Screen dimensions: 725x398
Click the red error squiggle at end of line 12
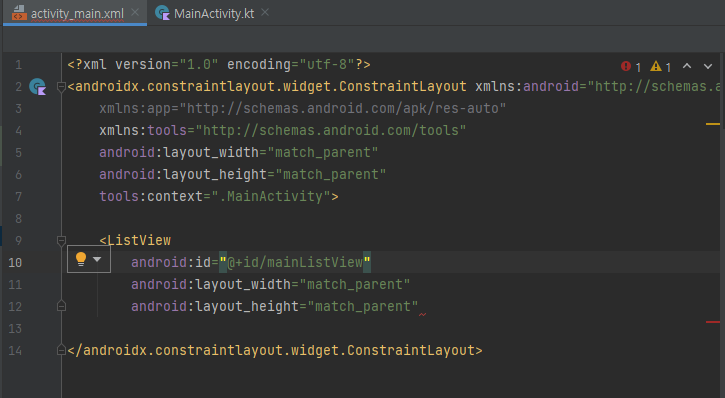(422, 314)
